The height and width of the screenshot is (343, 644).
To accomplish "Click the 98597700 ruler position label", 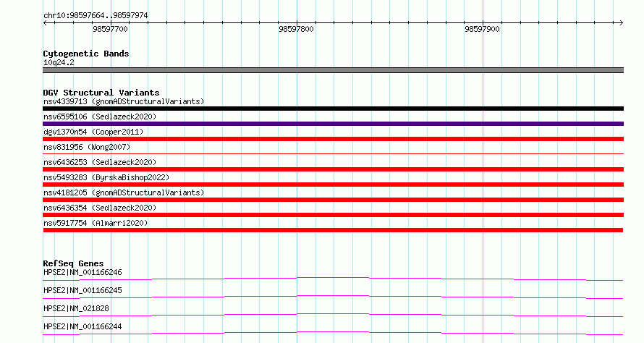I will (x=110, y=29).
